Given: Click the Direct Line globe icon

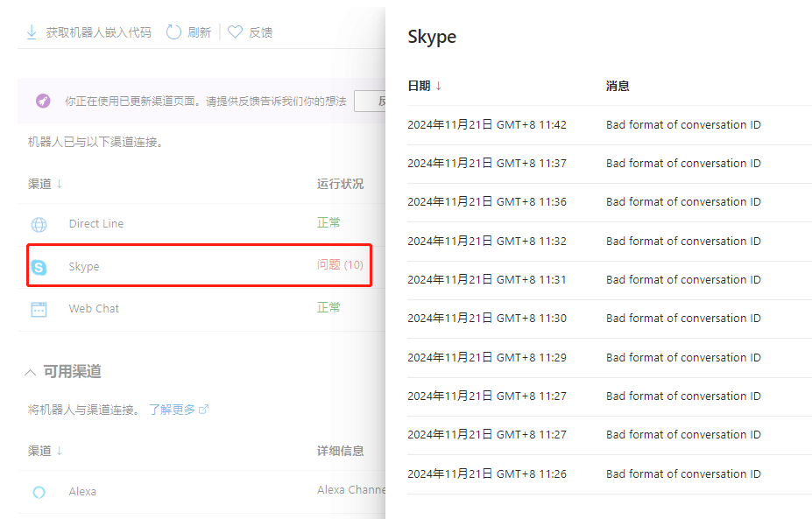Looking at the screenshot, I should pos(39,223).
